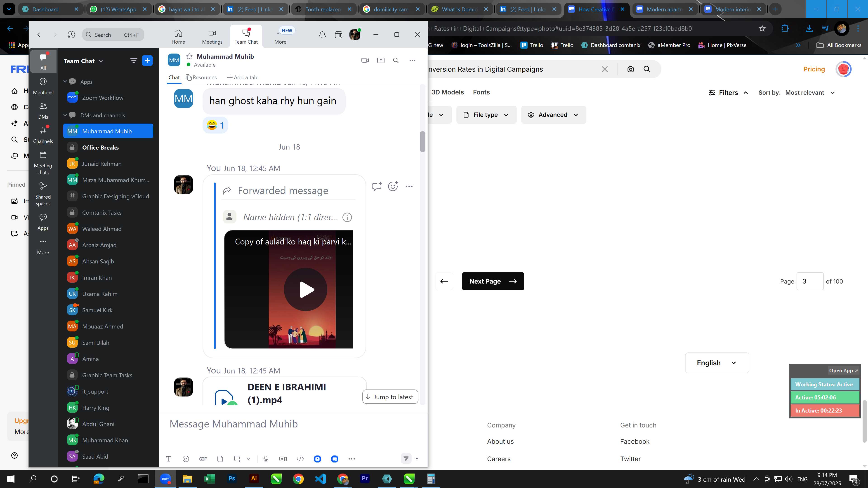Open forwarded message more actions menu

(x=409, y=186)
